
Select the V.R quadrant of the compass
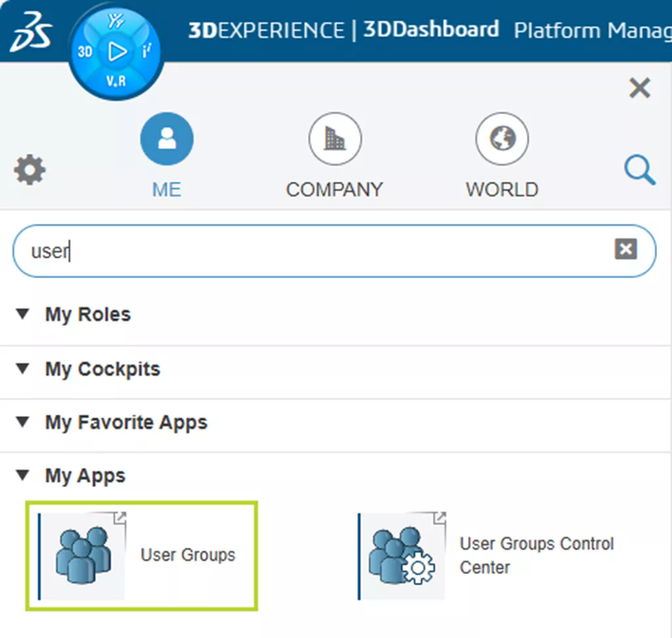tap(116, 81)
